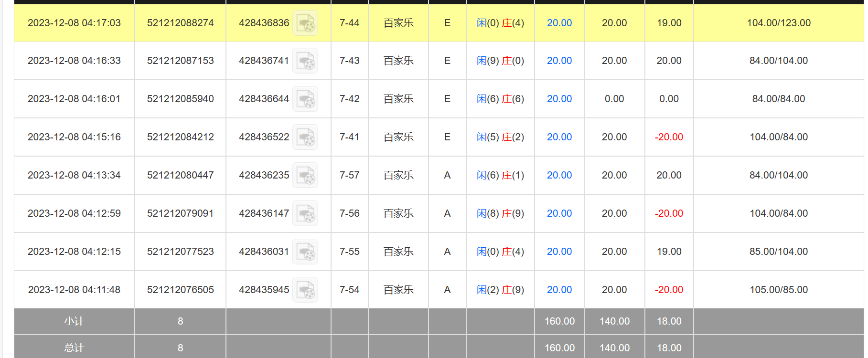The image size is (868, 358).
Task: Click red -20.00 loss in 04:15:16 row
Action: click(669, 137)
